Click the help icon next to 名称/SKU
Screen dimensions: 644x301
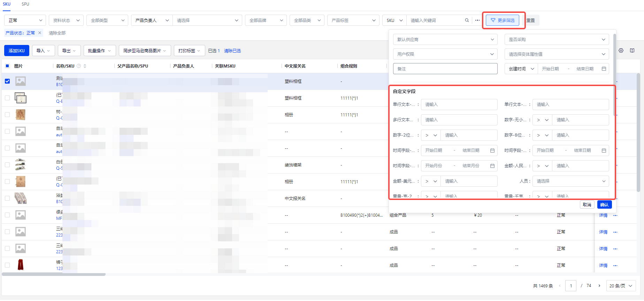click(x=79, y=66)
